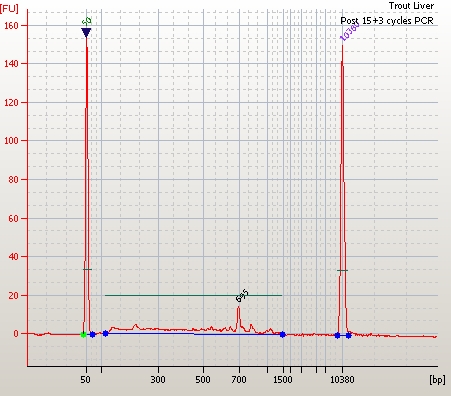451x396 pixels.
Task: Click the green 50 lower marker label
Action: tap(87, 22)
